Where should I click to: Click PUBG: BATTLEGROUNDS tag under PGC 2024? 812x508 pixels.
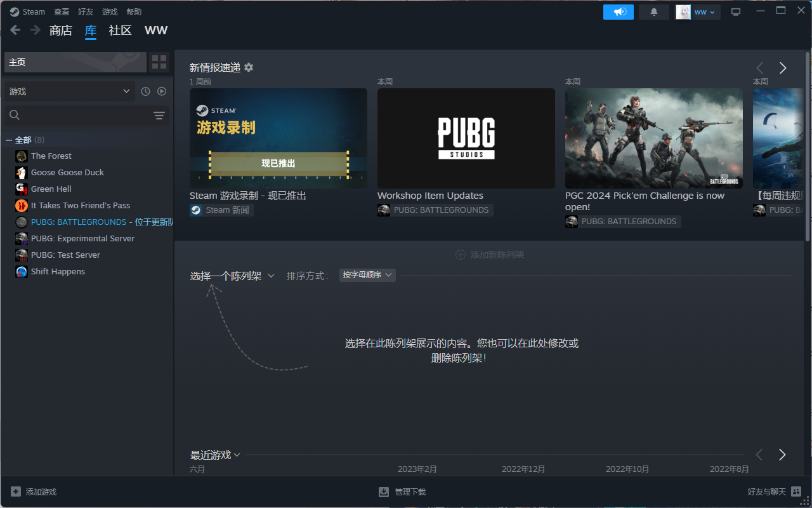623,222
